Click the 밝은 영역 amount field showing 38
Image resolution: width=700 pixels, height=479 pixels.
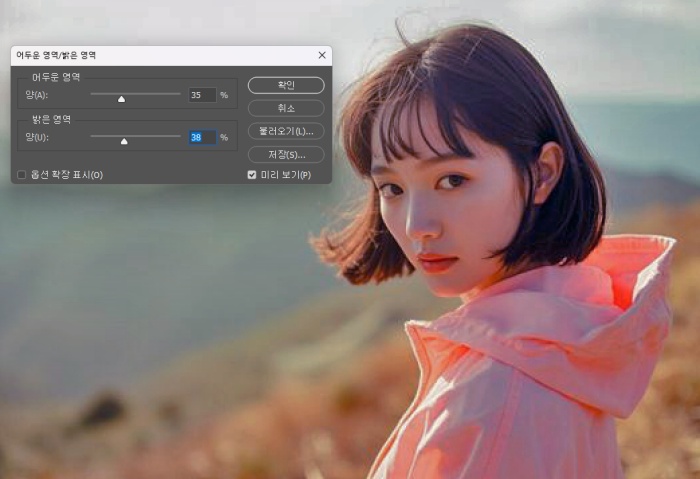pos(202,137)
